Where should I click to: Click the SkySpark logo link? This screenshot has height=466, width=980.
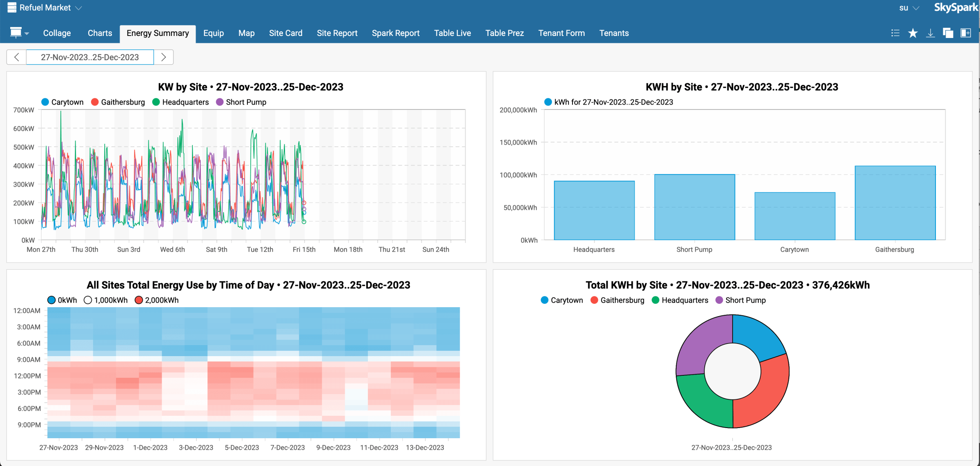[x=955, y=8]
